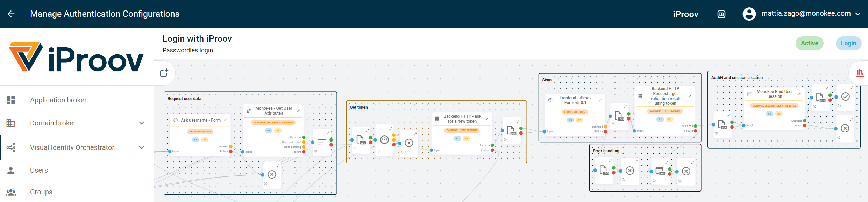Click the MONOKEE - GET USER ATTRIBUTES tag

273,122
